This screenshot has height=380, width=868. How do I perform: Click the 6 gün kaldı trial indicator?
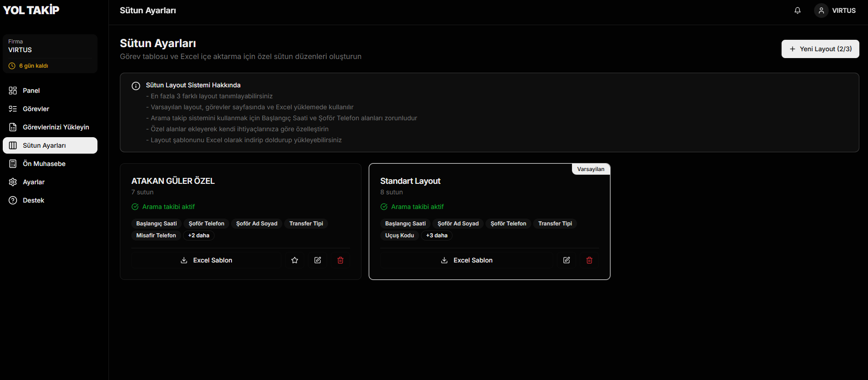click(33, 66)
